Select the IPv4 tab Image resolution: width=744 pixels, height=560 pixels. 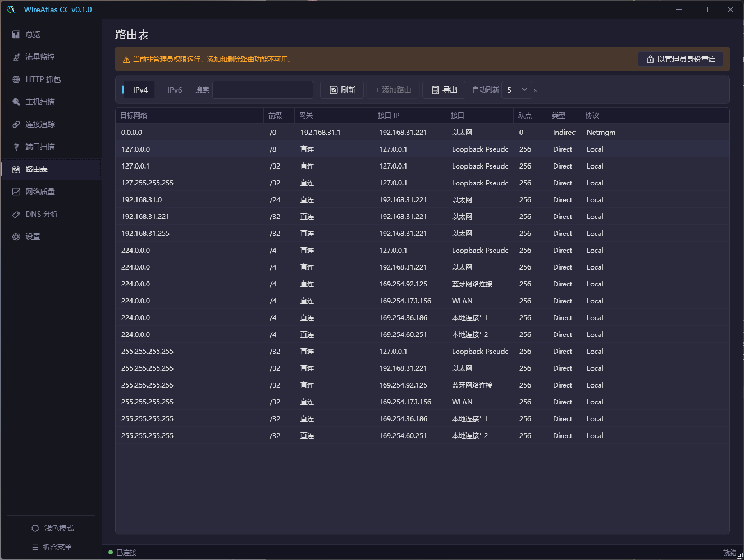[x=140, y=90]
